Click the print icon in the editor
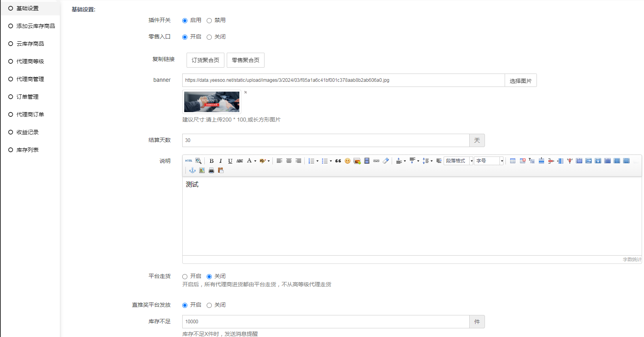This screenshot has height=337, width=644. point(211,170)
